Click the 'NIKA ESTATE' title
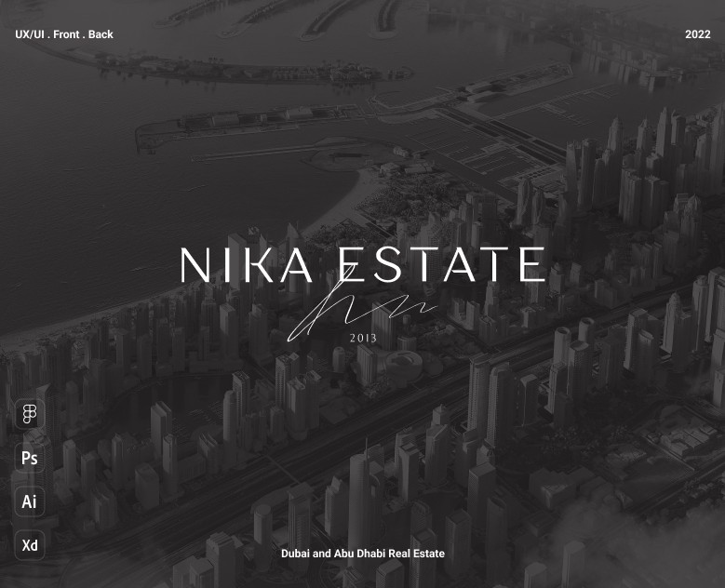The height and width of the screenshot is (588, 725). (x=363, y=264)
